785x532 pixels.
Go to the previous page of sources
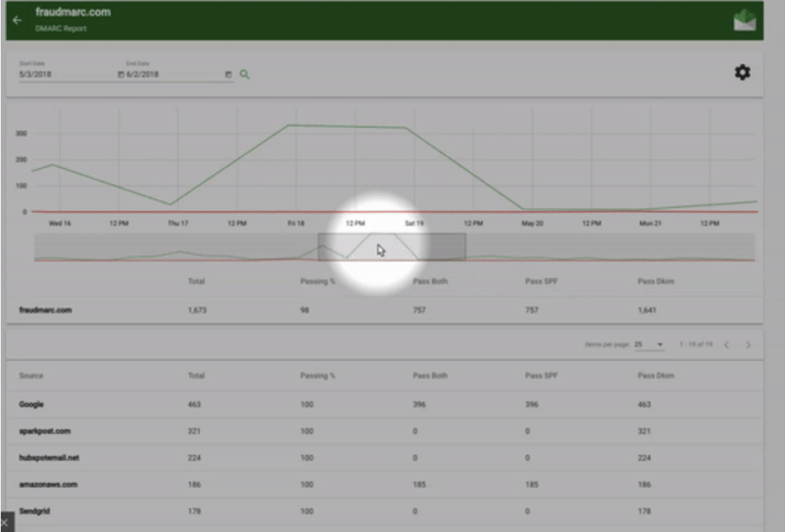(x=726, y=345)
